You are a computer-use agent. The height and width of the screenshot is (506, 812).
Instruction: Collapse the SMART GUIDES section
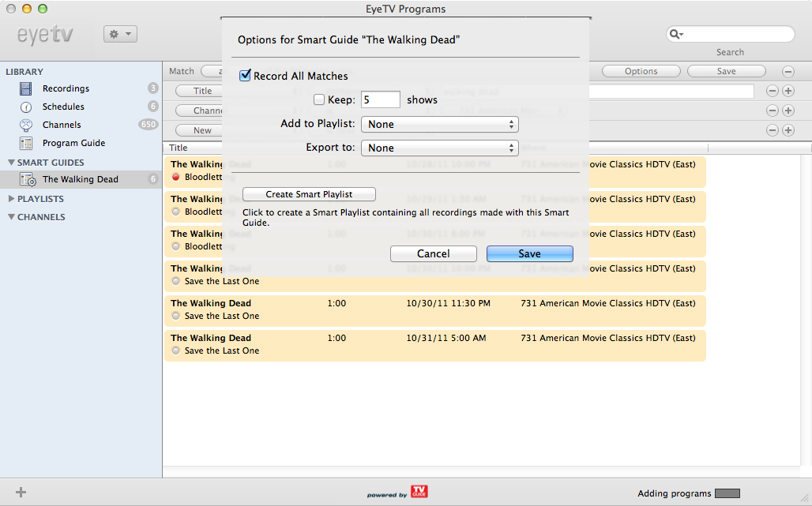[x=11, y=163]
